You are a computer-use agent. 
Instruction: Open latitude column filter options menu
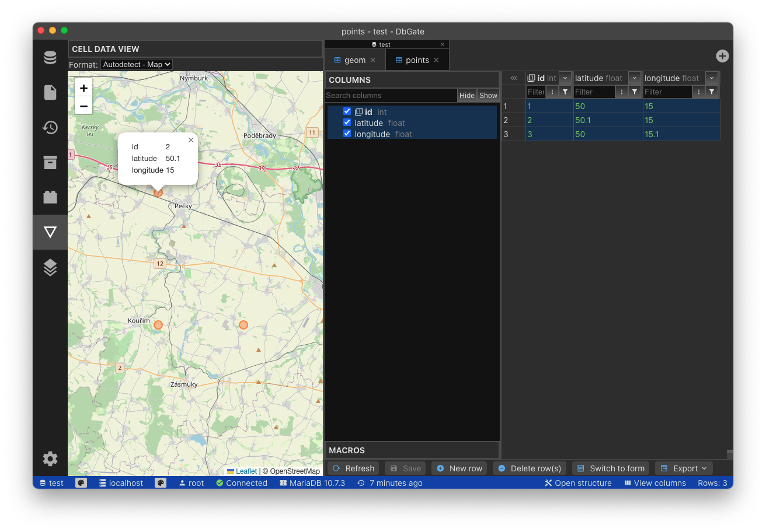pyautogui.click(x=621, y=92)
